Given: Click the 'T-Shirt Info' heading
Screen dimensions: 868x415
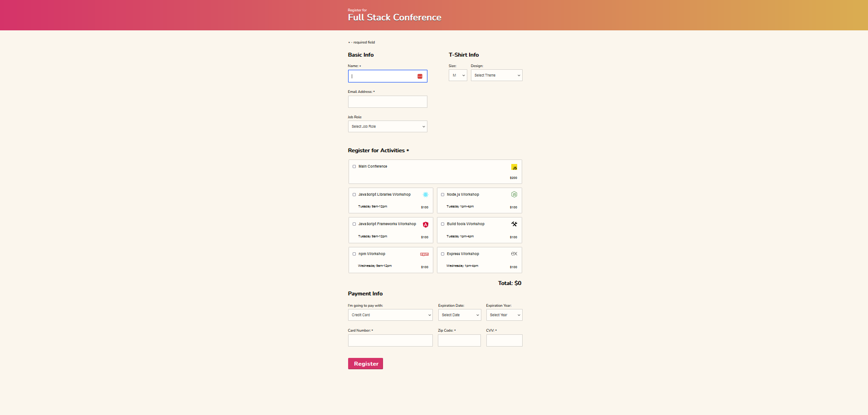Looking at the screenshot, I should (x=464, y=55).
